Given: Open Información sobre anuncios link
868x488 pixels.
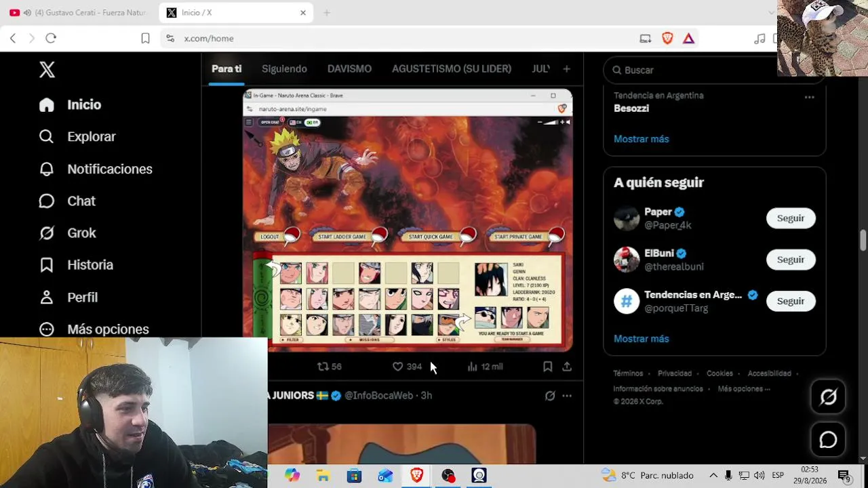Looking at the screenshot, I should click(658, 389).
